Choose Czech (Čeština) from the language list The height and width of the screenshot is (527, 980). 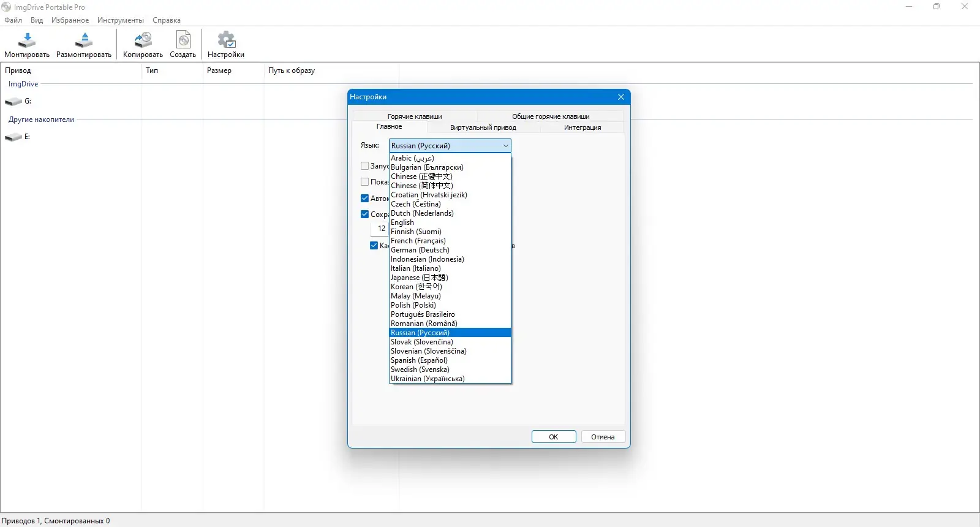click(x=450, y=204)
